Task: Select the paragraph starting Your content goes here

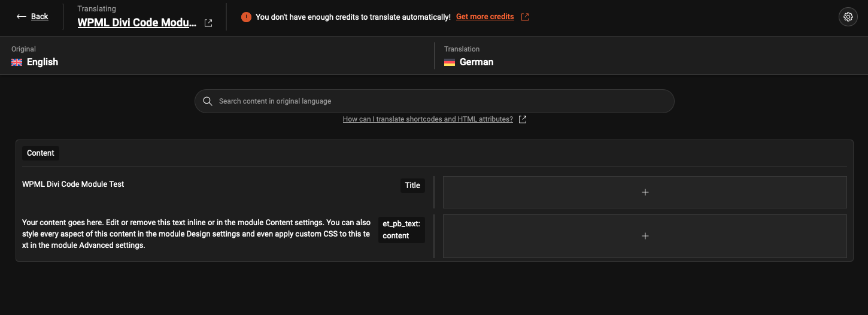Action: (x=196, y=234)
